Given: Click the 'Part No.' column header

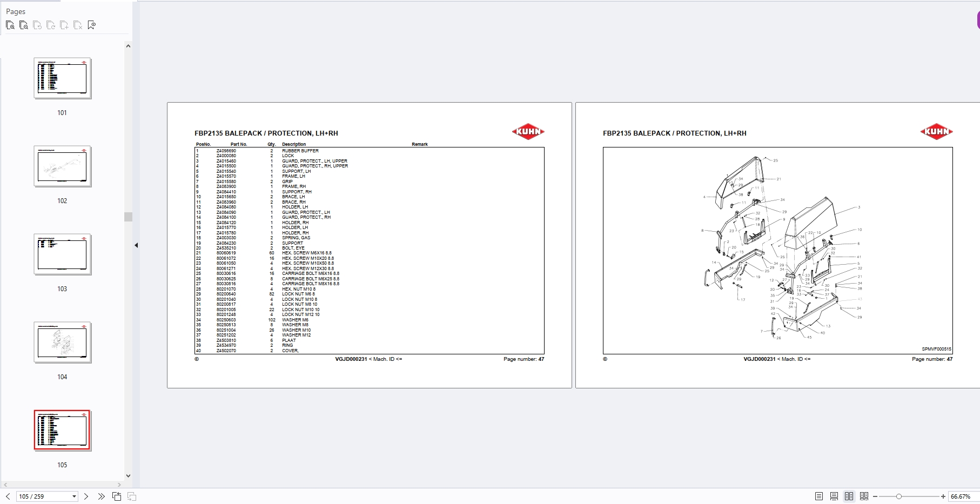Looking at the screenshot, I should [239, 144].
